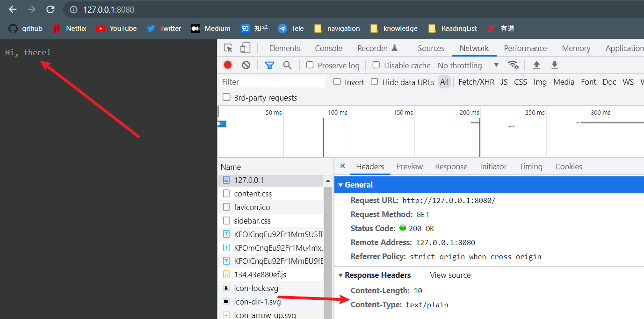Enable the Disable cache checkbox
The width and height of the screenshot is (644, 319).
tap(376, 65)
